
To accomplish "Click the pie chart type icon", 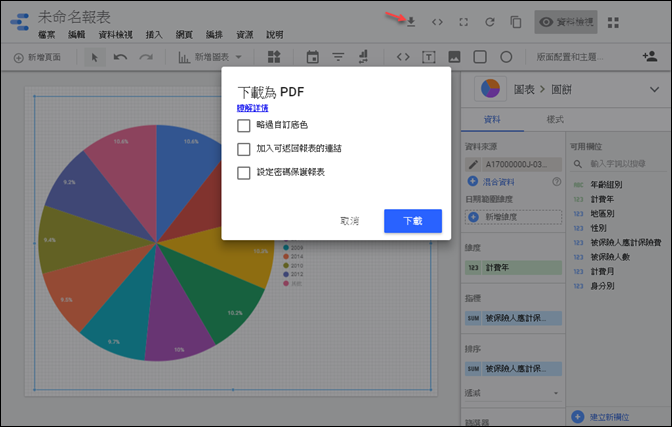I will 490,89.
